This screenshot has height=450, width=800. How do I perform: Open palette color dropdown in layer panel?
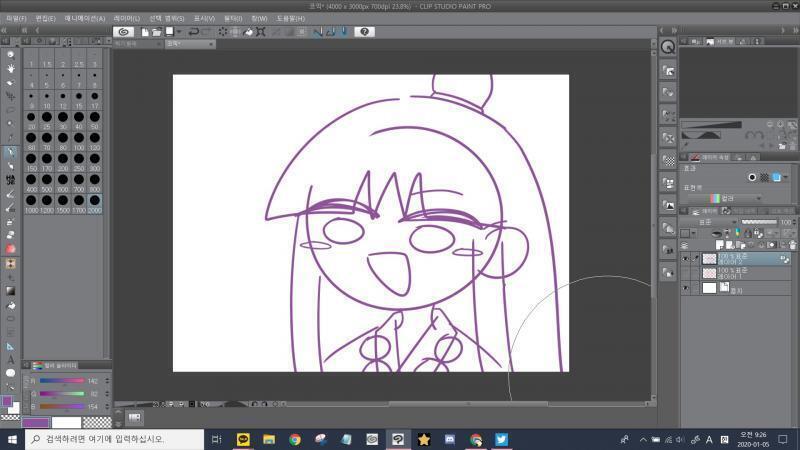click(x=693, y=234)
